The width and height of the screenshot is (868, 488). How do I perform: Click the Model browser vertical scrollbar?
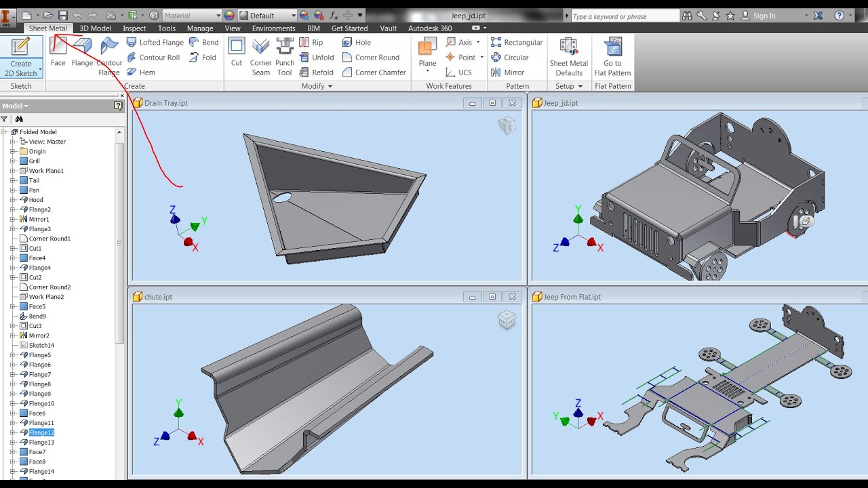click(x=120, y=243)
